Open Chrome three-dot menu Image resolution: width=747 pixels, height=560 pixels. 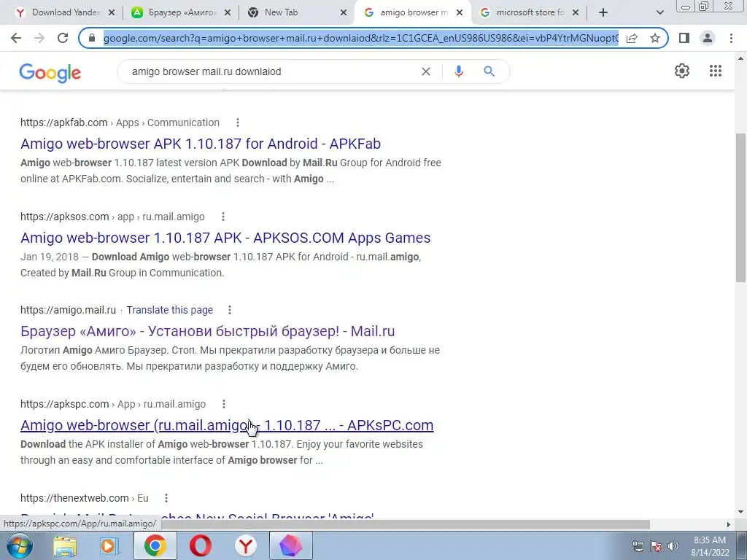[x=731, y=38]
